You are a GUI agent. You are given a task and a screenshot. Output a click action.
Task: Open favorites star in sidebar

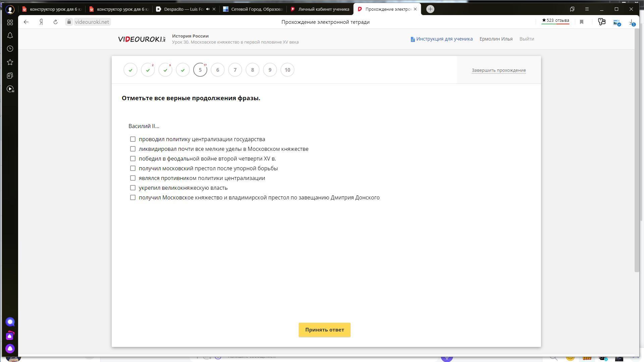10,62
